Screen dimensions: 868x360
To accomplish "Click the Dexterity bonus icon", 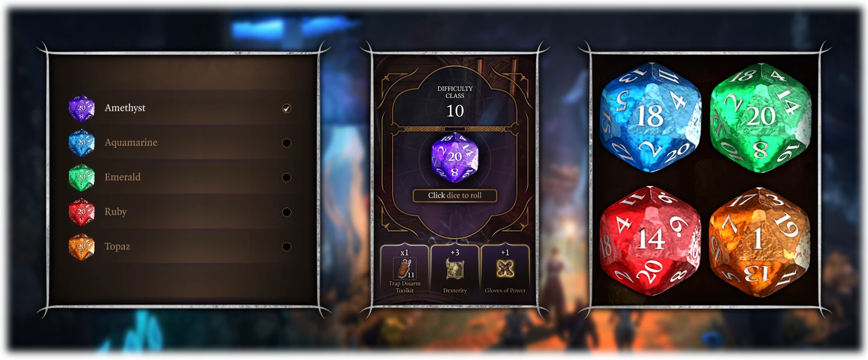I will point(455,269).
